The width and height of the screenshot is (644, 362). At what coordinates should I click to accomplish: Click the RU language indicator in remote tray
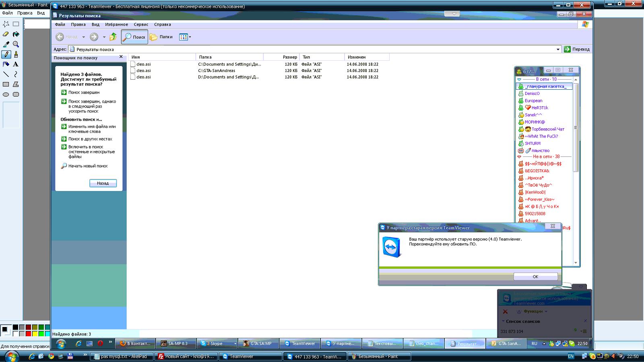pyautogui.click(x=535, y=343)
